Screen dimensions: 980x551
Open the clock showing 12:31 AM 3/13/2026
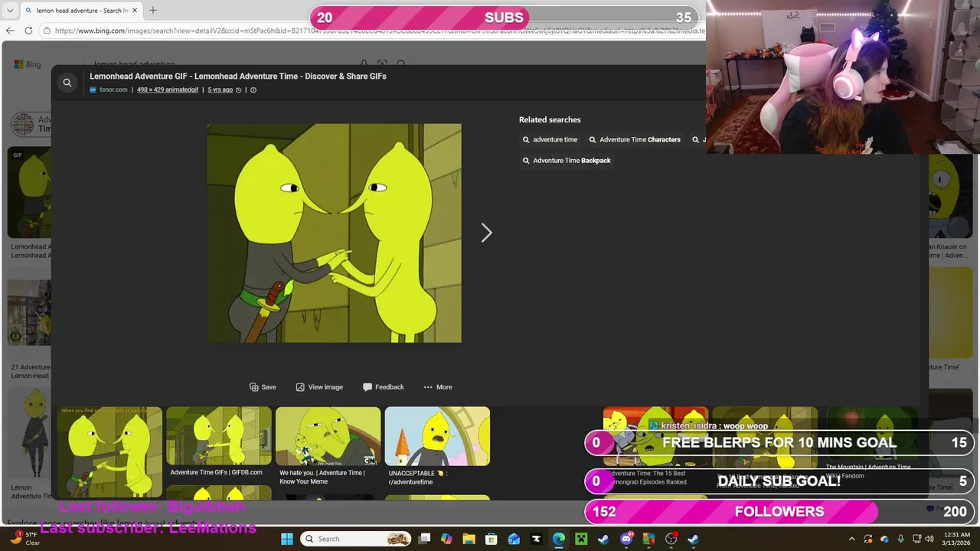coord(957,539)
